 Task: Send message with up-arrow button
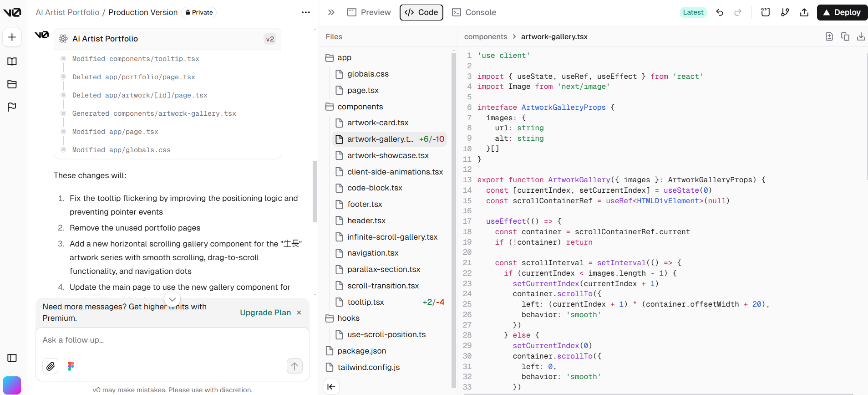pos(294,366)
